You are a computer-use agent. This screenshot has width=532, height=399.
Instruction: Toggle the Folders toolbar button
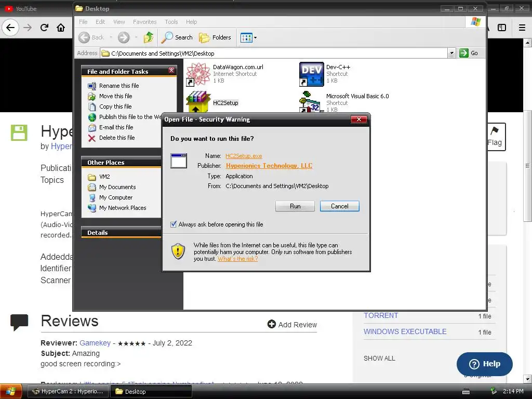pos(215,37)
